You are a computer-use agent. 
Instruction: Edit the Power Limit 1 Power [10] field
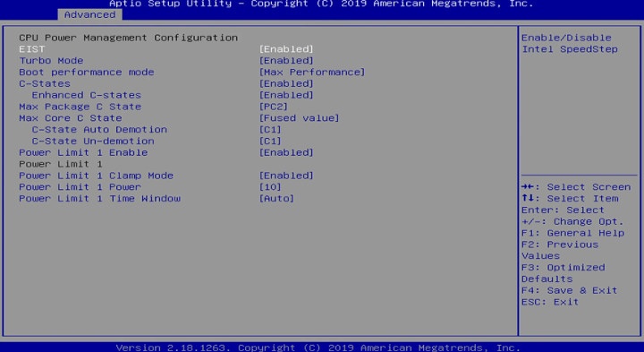click(x=270, y=187)
